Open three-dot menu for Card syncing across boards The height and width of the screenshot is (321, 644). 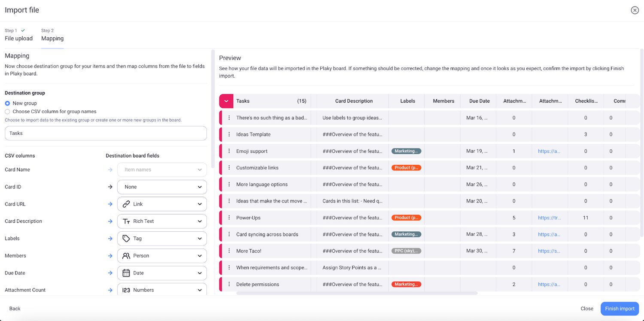point(229,234)
